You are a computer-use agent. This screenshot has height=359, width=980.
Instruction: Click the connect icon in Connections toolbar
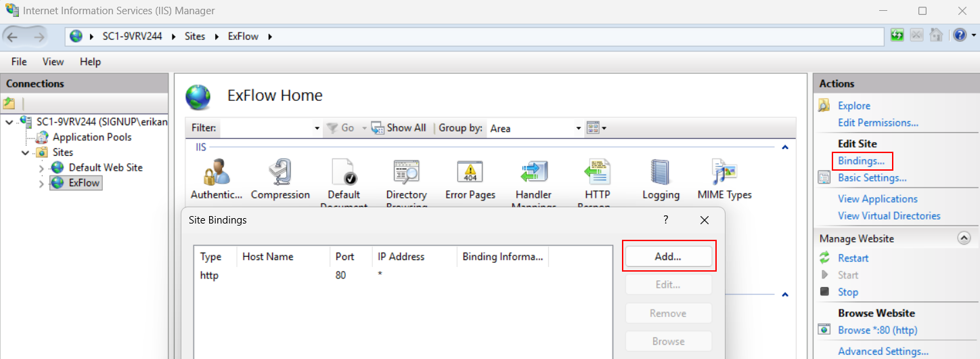tap(9, 104)
